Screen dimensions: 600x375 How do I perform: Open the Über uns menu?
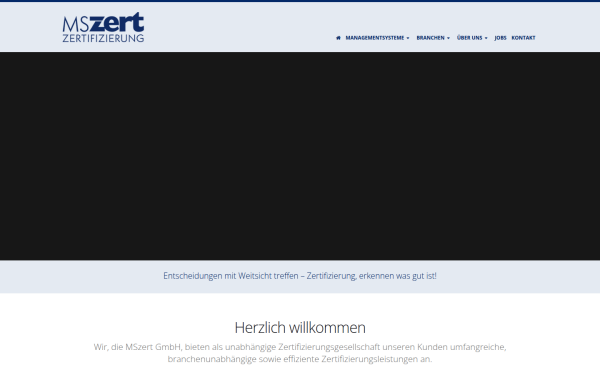click(x=470, y=38)
